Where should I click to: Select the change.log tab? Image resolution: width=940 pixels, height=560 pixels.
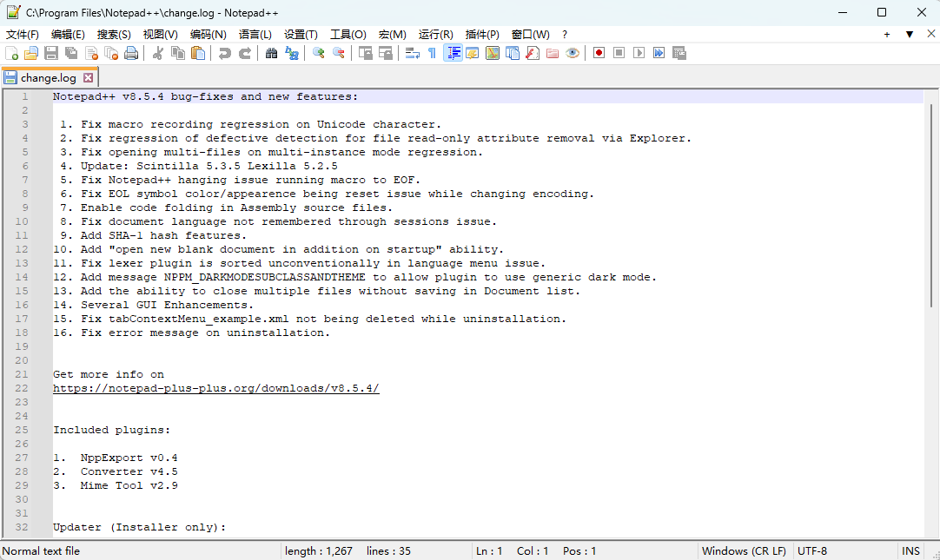click(x=49, y=78)
